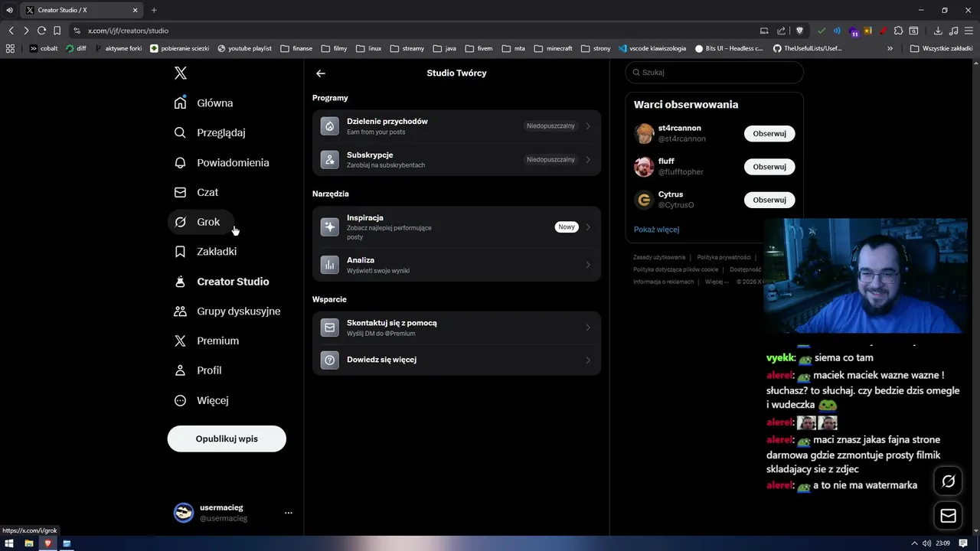The height and width of the screenshot is (551, 980).
Task: Expand chevron on the Analiza row
Action: pos(588,265)
